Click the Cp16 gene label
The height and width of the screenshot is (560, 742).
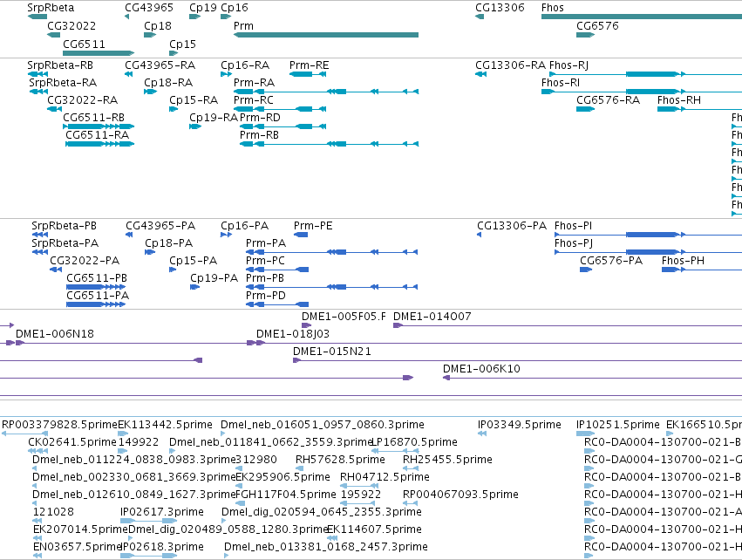[x=235, y=8]
